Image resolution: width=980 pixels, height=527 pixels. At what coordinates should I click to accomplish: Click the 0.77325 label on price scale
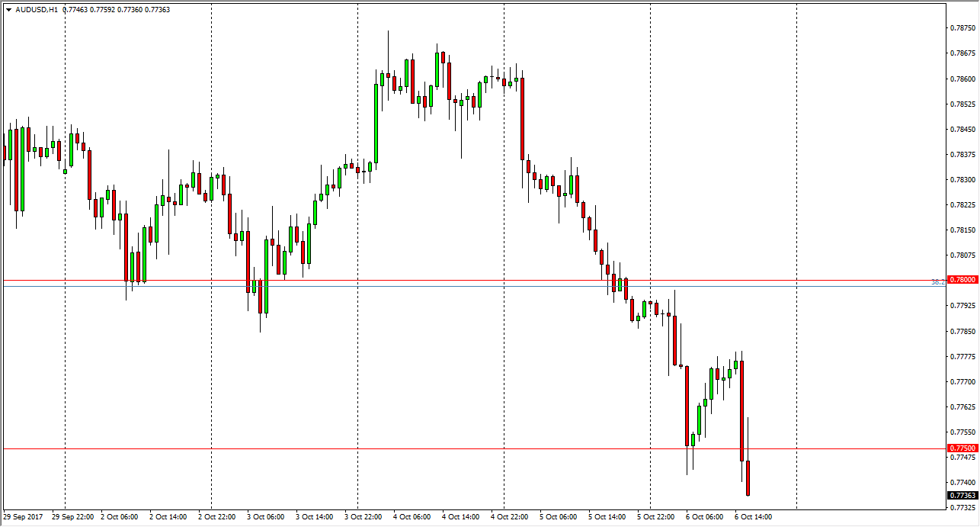click(962, 508)
